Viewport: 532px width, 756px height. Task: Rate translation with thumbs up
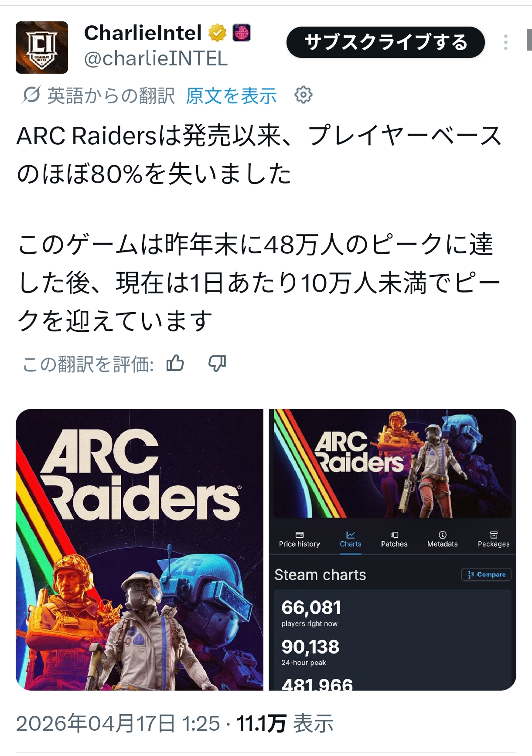tap(175, 363)
